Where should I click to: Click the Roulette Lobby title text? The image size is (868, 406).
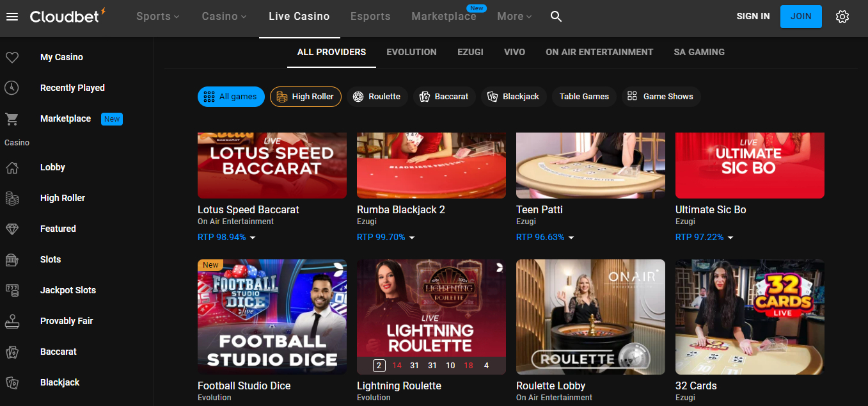551,386
